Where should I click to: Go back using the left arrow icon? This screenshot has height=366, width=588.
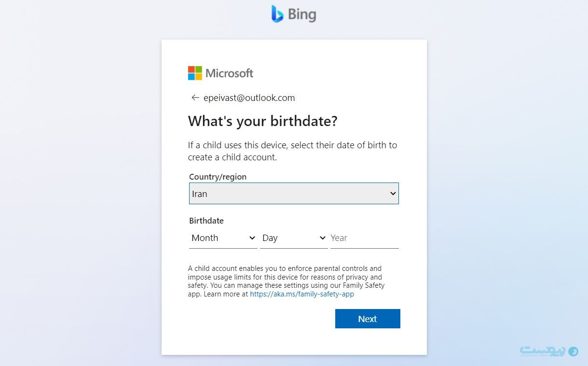coord(195,98)
